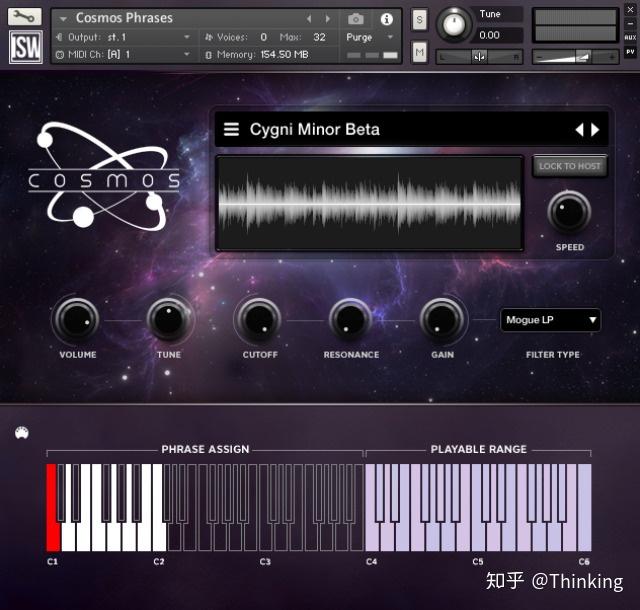The width and height of the screenshot is (640, 610).
Task: Click the ISW logo icon
Action: point(26,47)
